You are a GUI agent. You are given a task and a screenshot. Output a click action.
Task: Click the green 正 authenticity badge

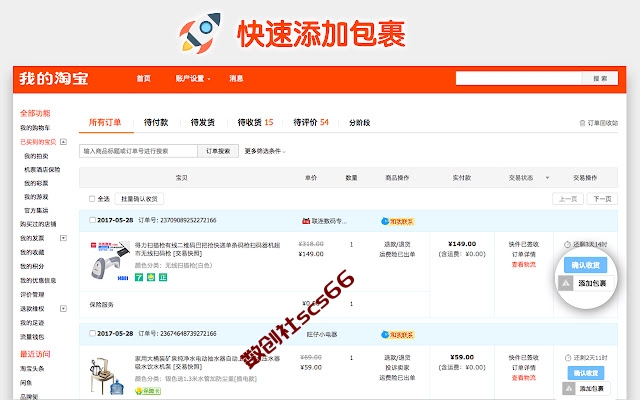[163, 278]
